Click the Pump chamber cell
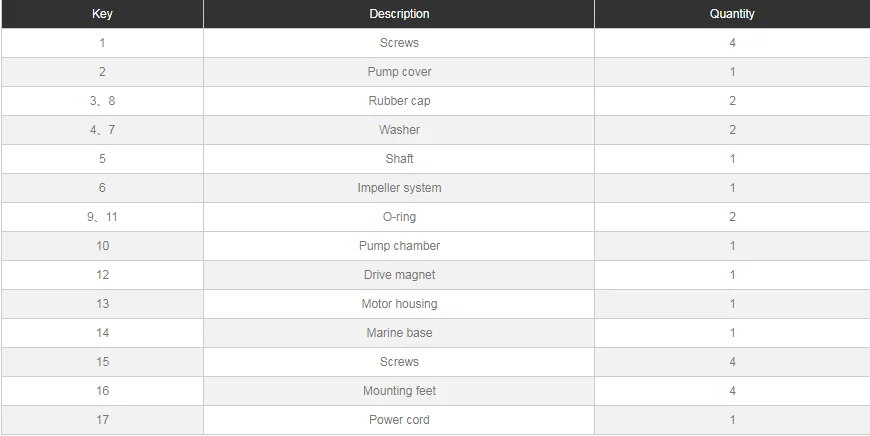Image resolution: width=870 pixels, height=436 pixels. click(x=399, y=246)
